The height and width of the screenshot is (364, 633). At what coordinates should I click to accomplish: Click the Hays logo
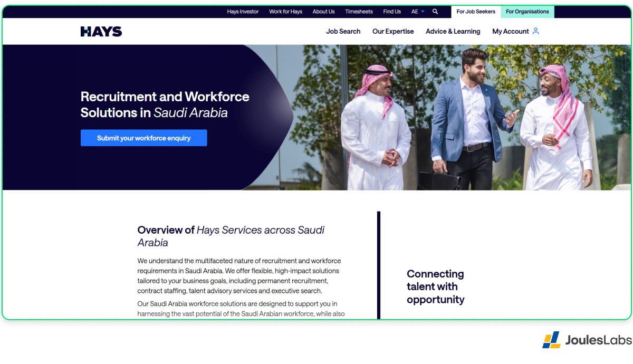point(101,32)
